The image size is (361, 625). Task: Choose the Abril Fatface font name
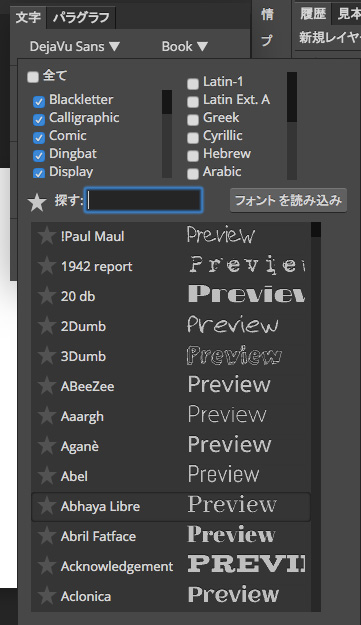pos(98,537)
